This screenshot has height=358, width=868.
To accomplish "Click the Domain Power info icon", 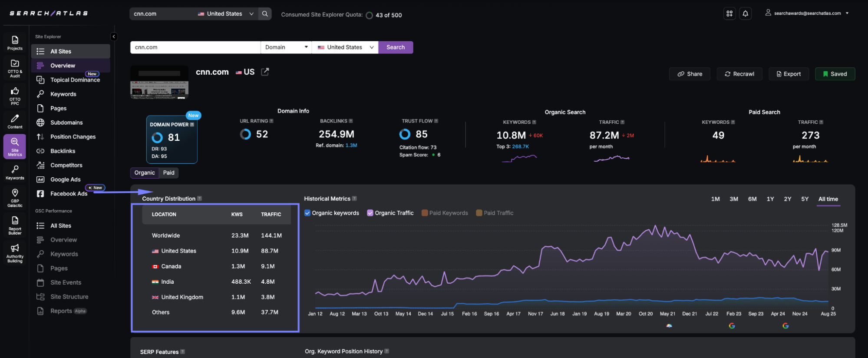I will click(x=192, y=124).
